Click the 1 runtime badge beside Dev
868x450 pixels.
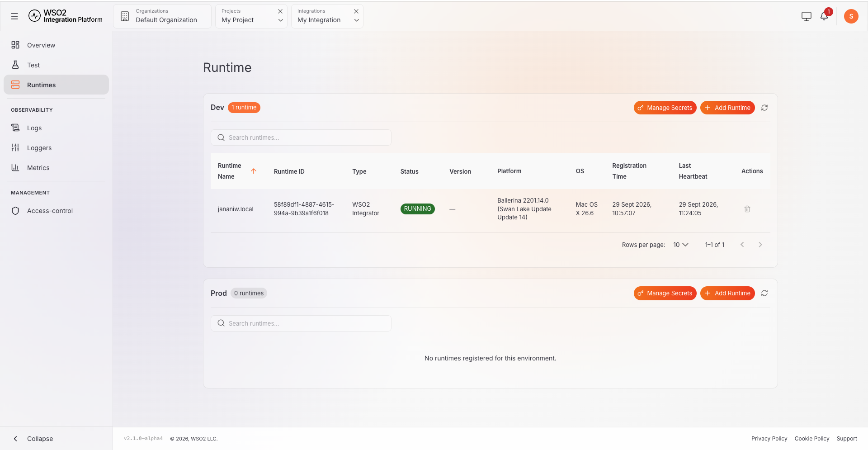click(x=244, y=108)
